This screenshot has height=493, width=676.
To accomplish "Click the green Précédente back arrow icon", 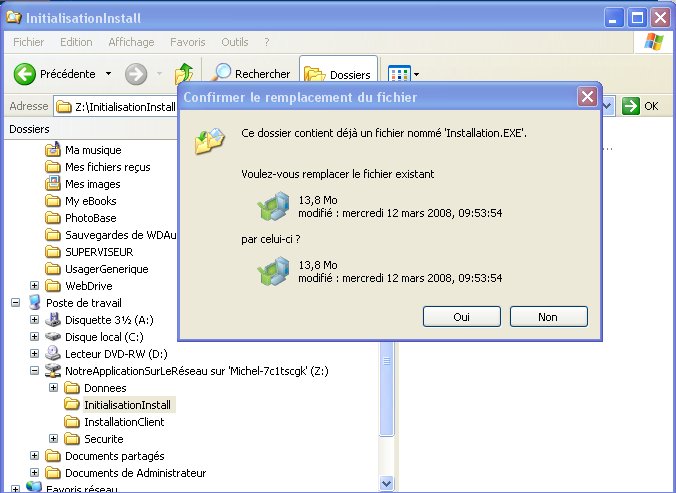I will (25, 74).
